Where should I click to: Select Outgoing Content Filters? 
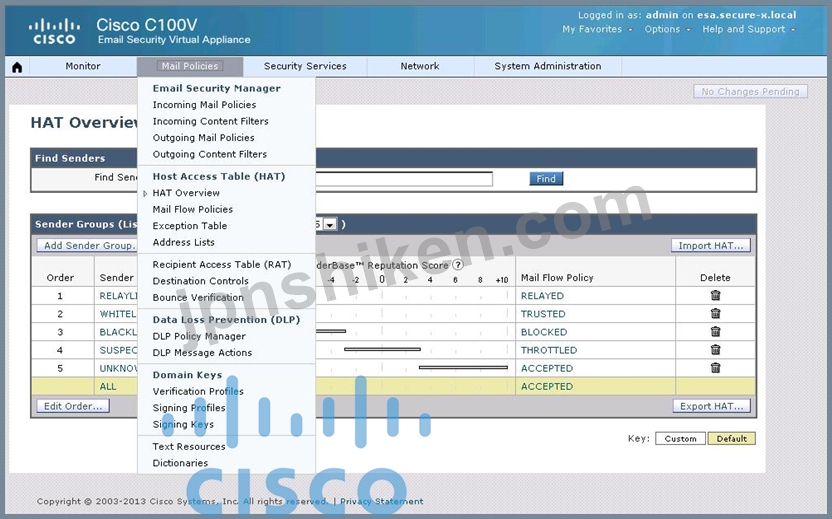pyautogui.click(x=210, y=154)
